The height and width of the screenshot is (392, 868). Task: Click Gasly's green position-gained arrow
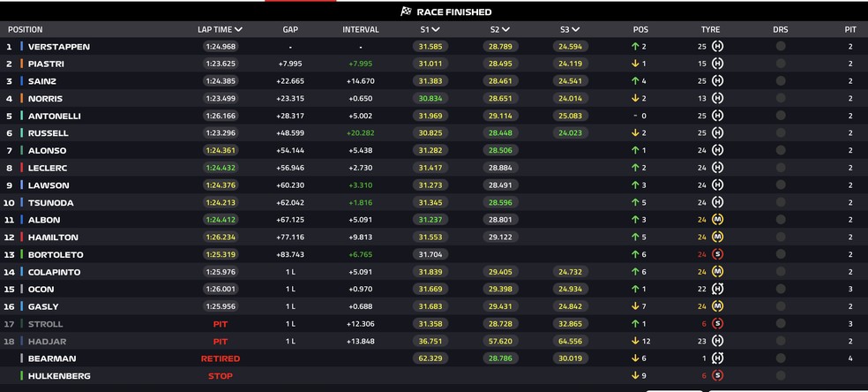point(634,306)
